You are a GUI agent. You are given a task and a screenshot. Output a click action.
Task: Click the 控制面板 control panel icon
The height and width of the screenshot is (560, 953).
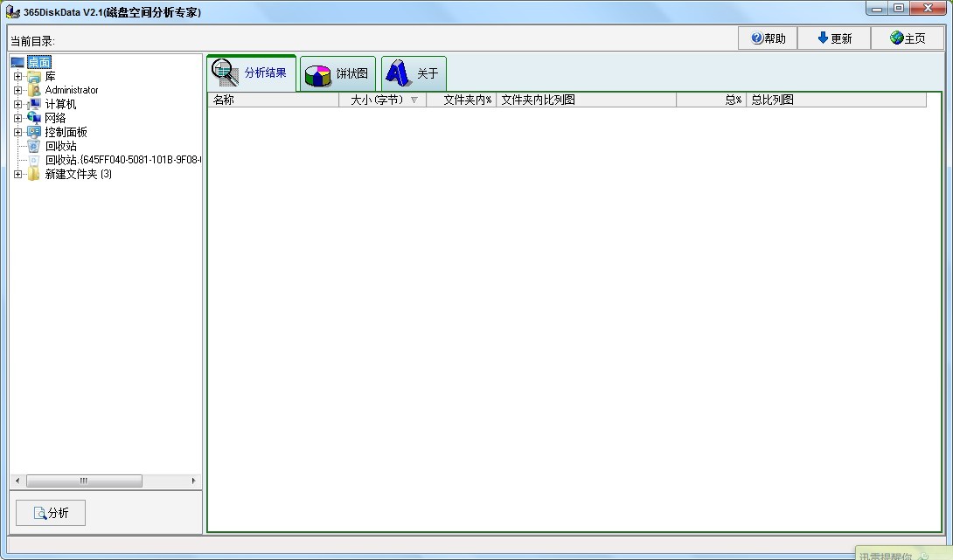(x=34, y=132)
